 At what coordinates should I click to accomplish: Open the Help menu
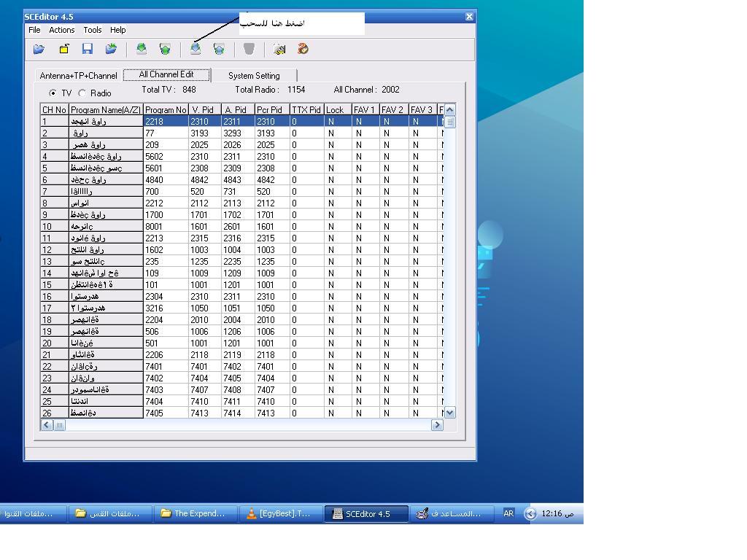pyautogui.click(x=117, y=30)
